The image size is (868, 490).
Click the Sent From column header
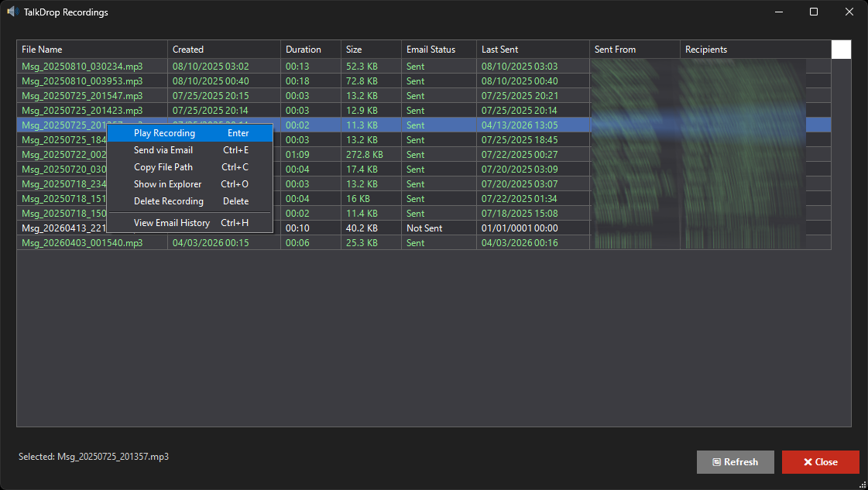[x=634, y=50]
